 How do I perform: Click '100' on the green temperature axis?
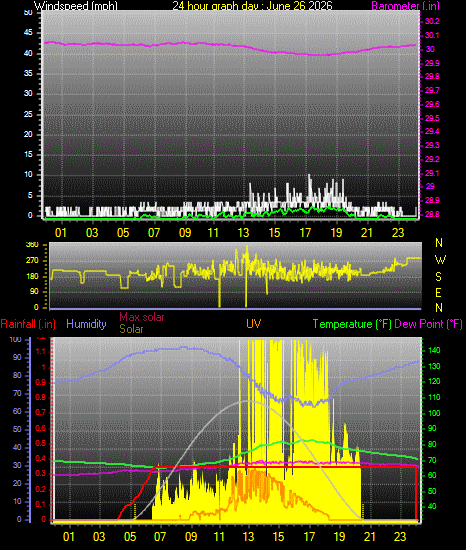coord(434,413)
